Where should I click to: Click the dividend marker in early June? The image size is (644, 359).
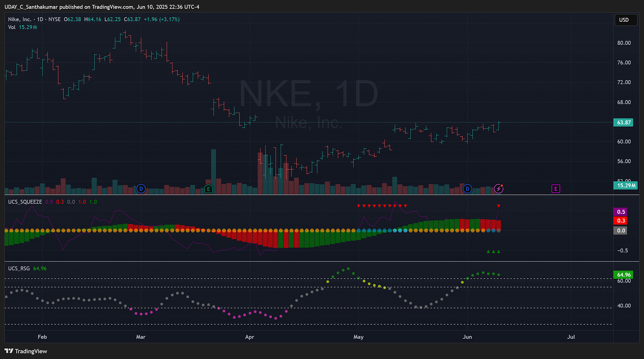pos(468,189)
